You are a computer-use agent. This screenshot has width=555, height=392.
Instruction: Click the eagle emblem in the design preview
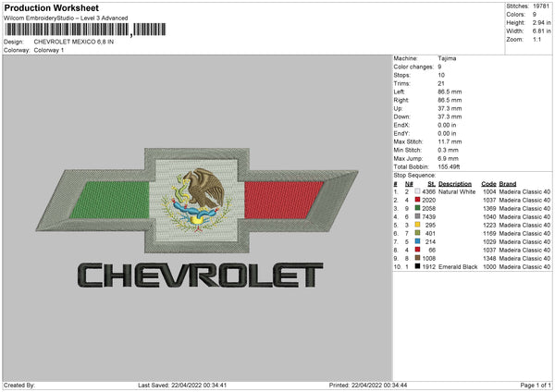197,200
